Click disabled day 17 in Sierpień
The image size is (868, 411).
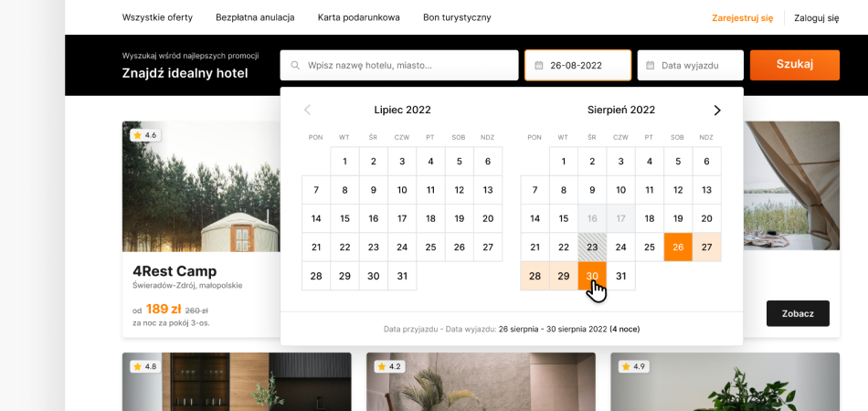coord(621,218)
